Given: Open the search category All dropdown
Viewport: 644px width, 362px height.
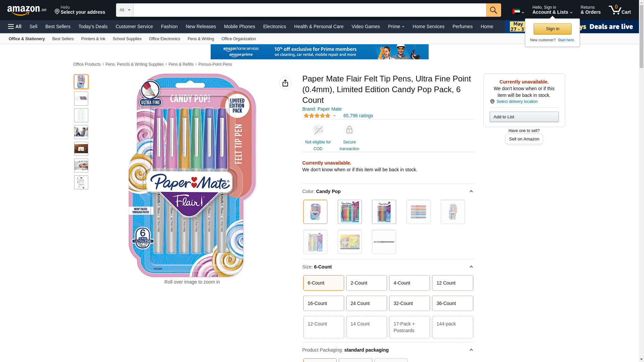Looking at the screenshot, I should 125,10.
